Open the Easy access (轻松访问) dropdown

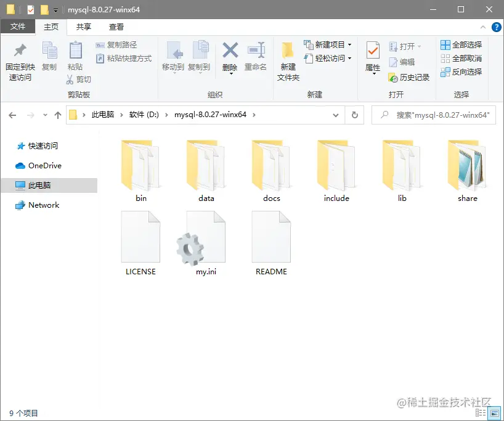pos(327,58)
